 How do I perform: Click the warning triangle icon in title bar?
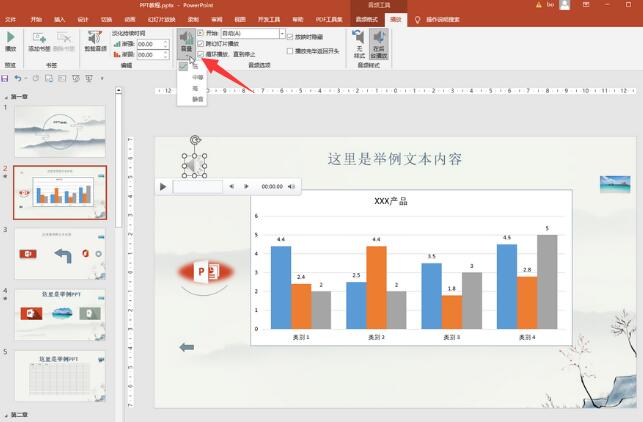click(538, 5)
